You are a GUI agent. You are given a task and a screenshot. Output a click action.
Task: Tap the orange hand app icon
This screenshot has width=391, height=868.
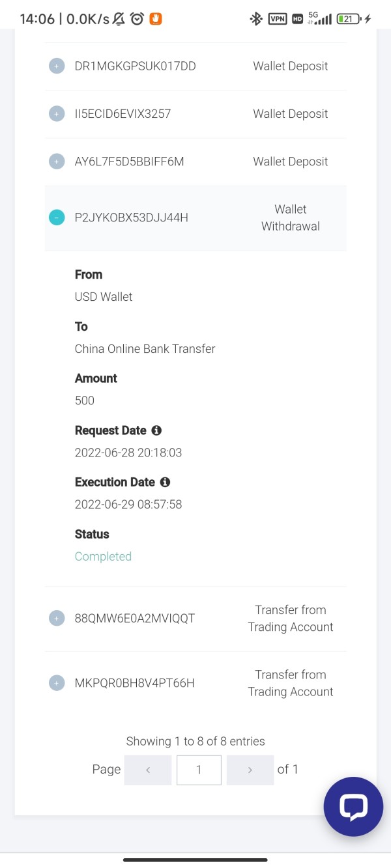point(155,19)
